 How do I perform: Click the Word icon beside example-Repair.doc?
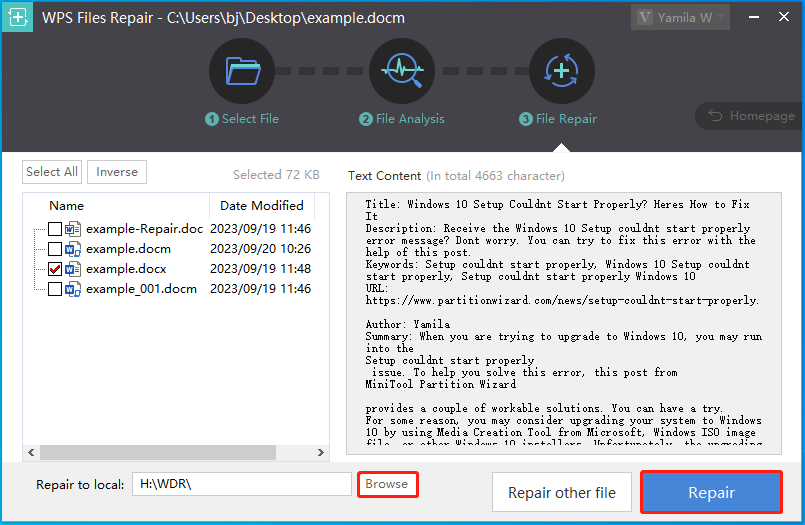pos(72,229)
